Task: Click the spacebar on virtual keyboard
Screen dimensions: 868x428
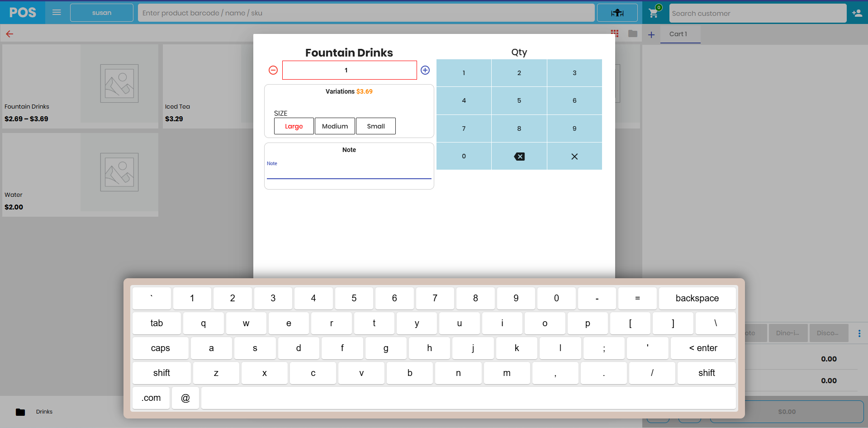Action: point(469,398)
